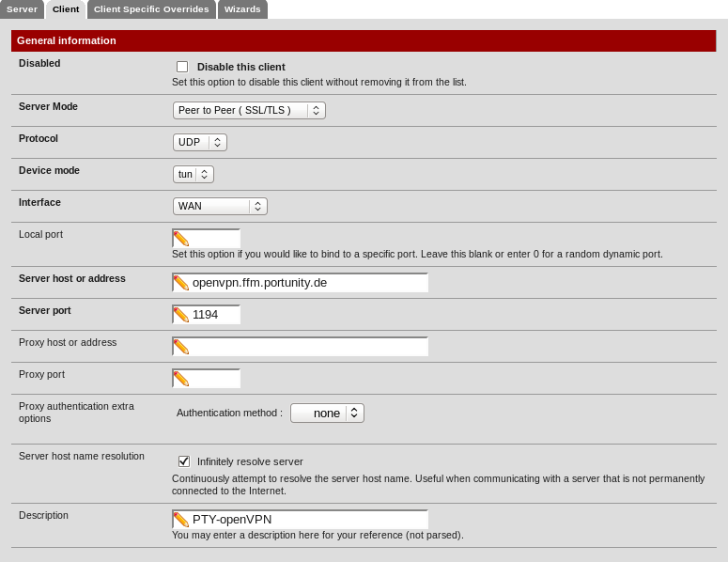Switch to the Server tab

pyautogui.click(x=22, y=9)
